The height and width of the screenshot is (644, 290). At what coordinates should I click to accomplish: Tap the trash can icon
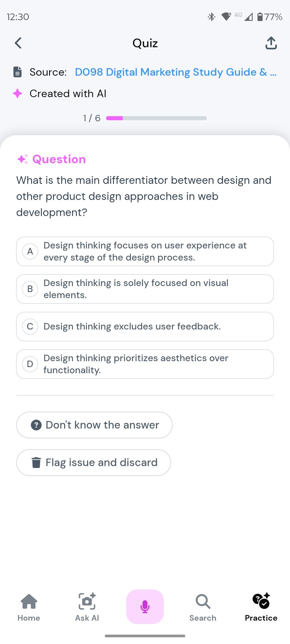click(x=36, y=462)
